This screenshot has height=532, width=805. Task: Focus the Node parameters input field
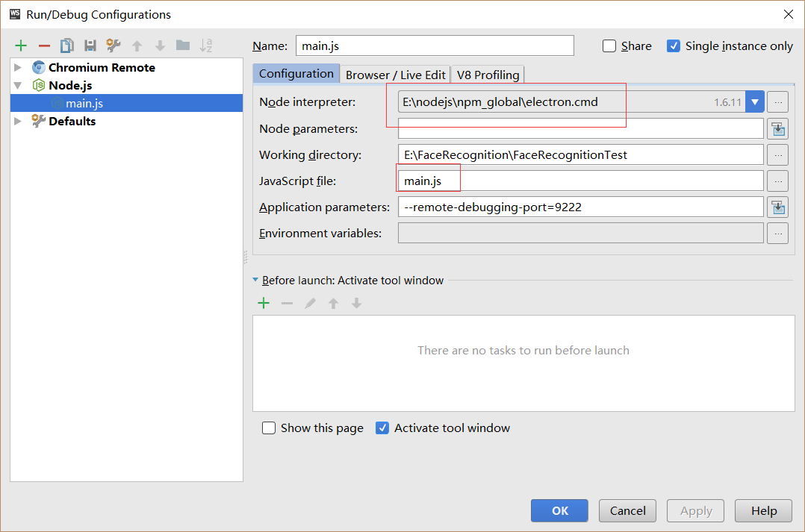click(x=581, y=129)
